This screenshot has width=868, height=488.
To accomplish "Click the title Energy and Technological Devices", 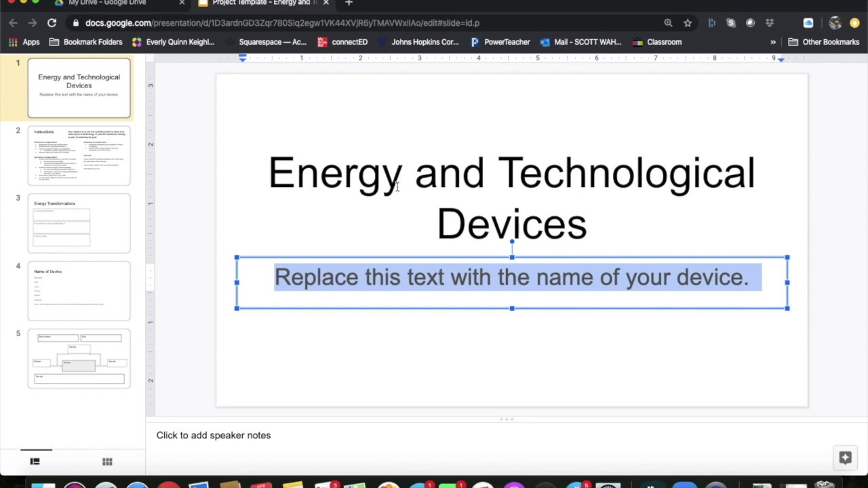I will 511,198.
